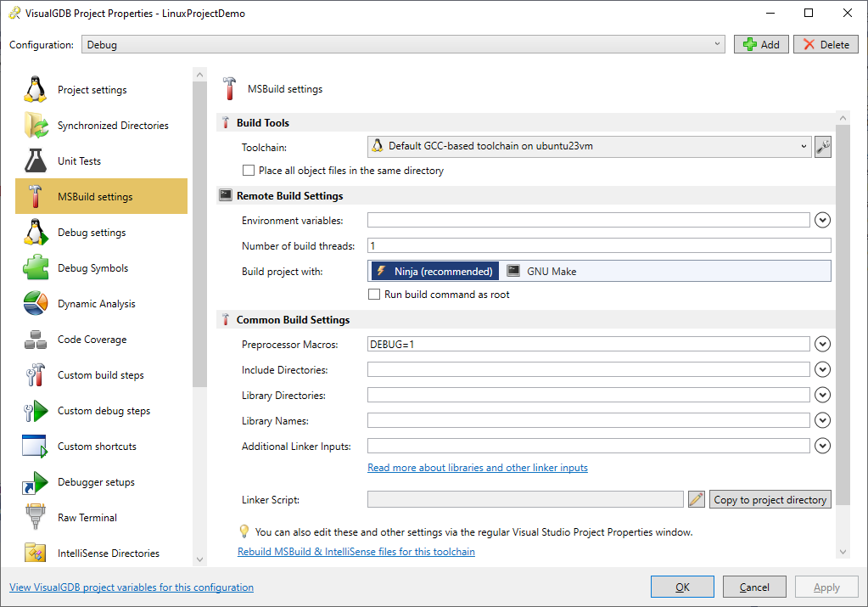Screen dimensions: 868x607
Task: Click the Debugger setups shortcut icon
Action: [35, 482]
